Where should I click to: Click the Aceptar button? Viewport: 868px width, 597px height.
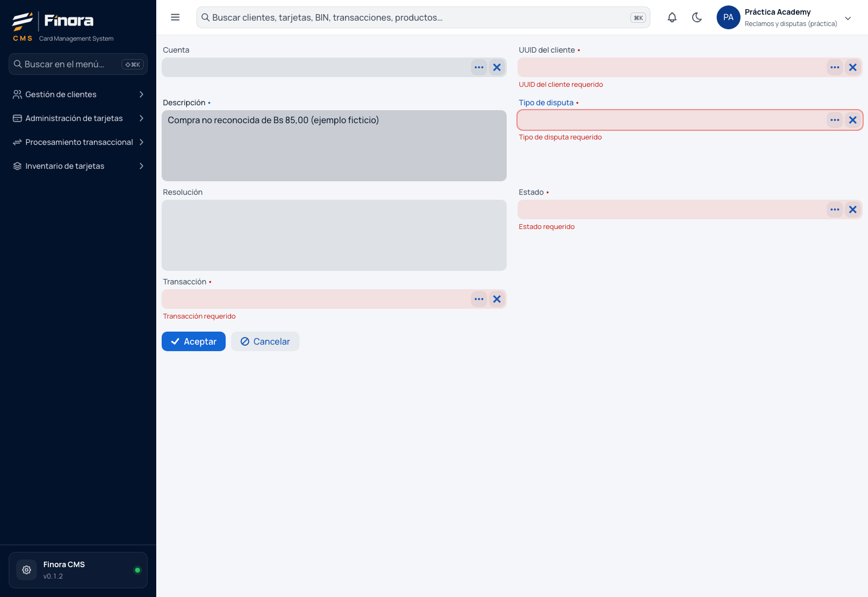coord(194,341)
